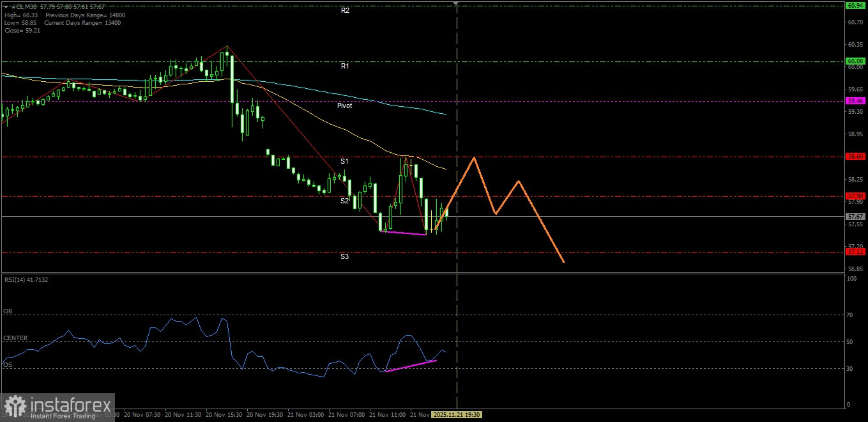Click the 50 value on RSI scale
Screen dimensions: 868x422
click(x=850, y=342)
